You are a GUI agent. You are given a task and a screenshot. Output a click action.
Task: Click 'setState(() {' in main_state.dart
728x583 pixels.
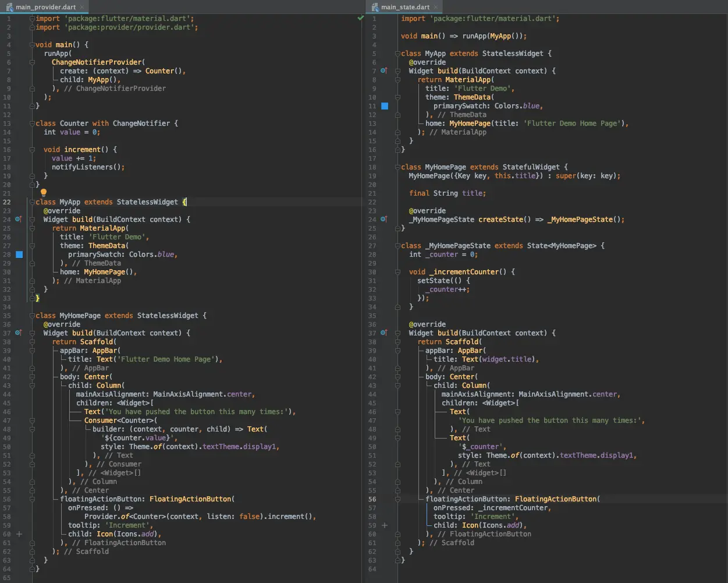pyautogui.click(x=443, y=281)
